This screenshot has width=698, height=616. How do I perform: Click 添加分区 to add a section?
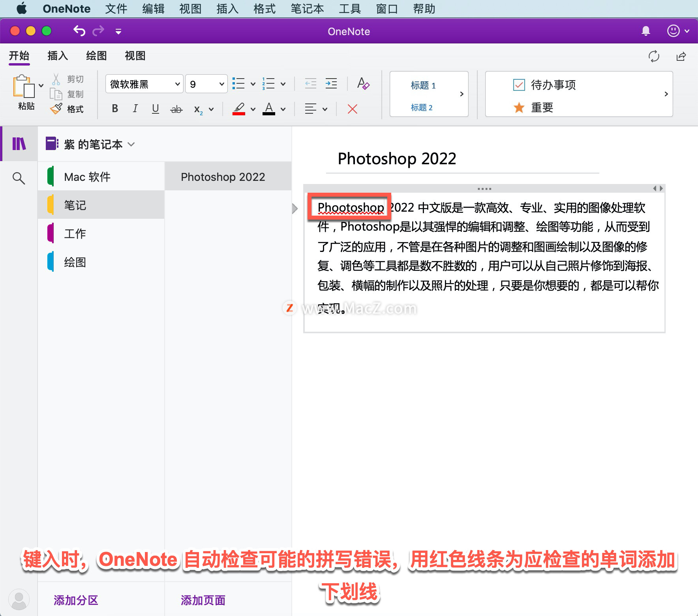[x=76, y=600]
